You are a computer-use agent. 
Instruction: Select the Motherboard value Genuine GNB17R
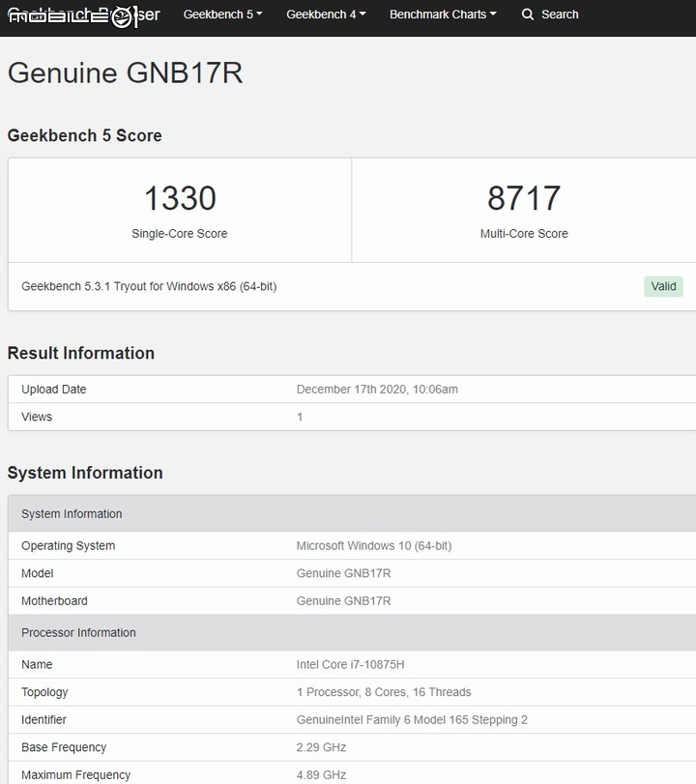coord(343,601)
